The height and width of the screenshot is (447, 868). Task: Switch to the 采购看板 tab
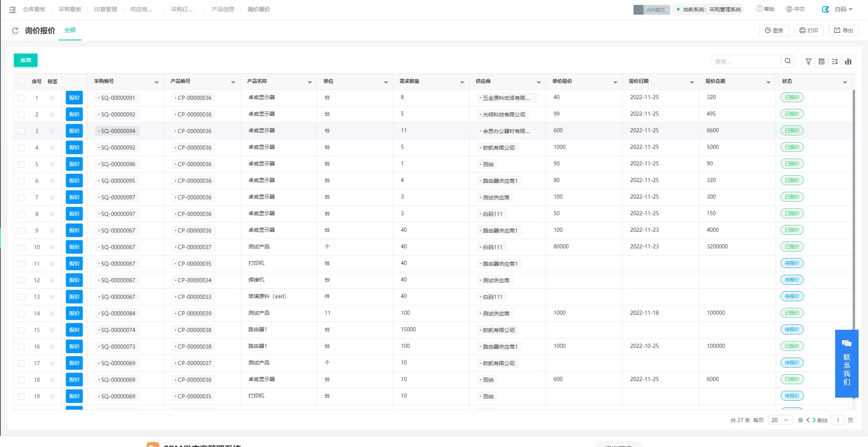70,9
